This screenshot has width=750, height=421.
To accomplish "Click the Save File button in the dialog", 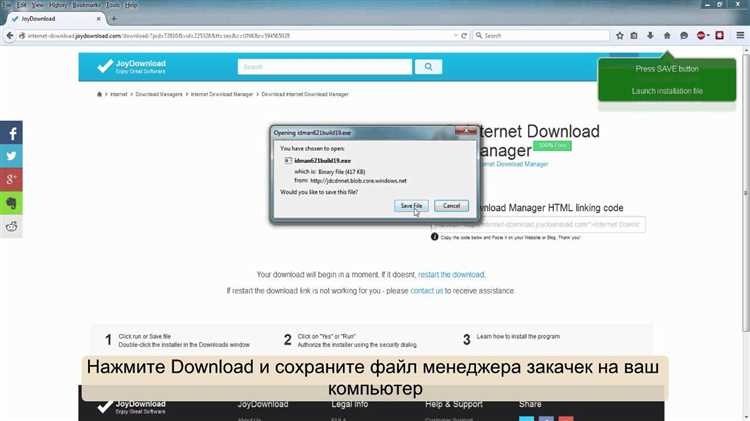I will [411, 206].
